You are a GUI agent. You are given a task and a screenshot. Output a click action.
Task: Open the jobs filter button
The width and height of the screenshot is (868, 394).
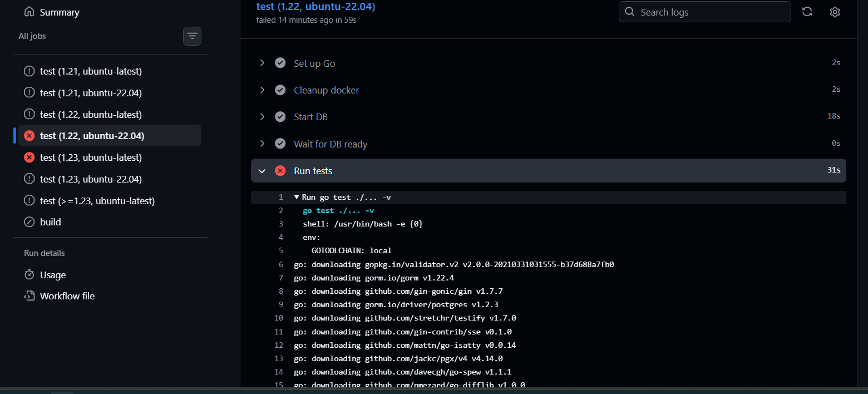click(192, 36)
